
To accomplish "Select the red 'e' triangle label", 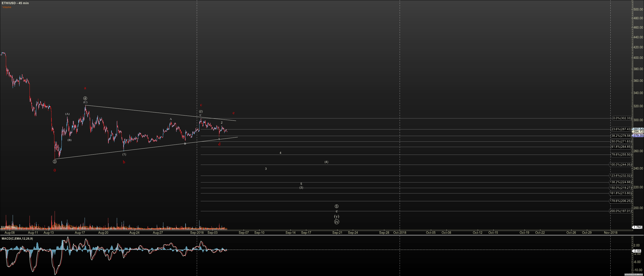I will pyautogui.click(x=234, y=113).
